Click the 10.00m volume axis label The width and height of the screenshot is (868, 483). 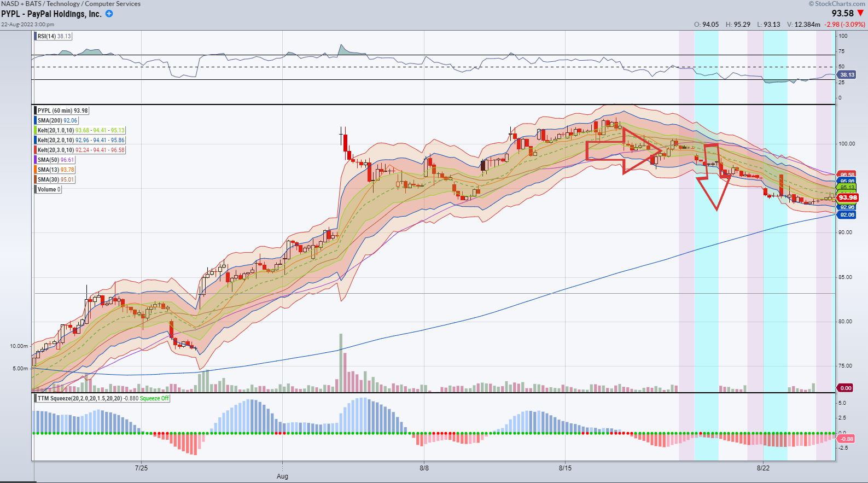[x=19, y=346]
